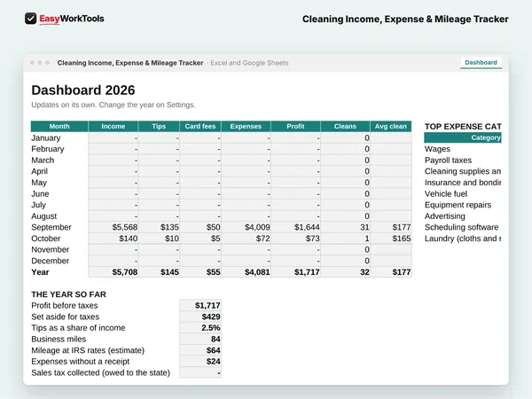Image resolution: width=532 pixels, height=399 pixels.
Task: Select the December row label
Action: (x=50, y=261)
